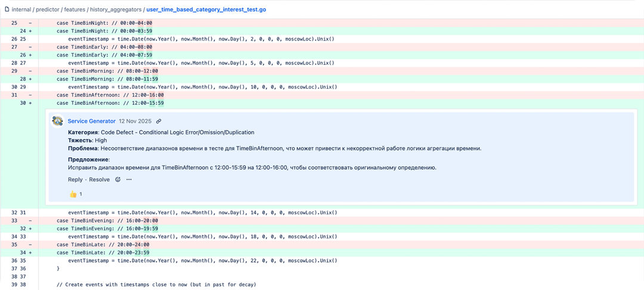Screen dimensions: 644x290
Task: Click the removed TimeBinLate 20:00-24:00 line
Action: click(103, 244)
